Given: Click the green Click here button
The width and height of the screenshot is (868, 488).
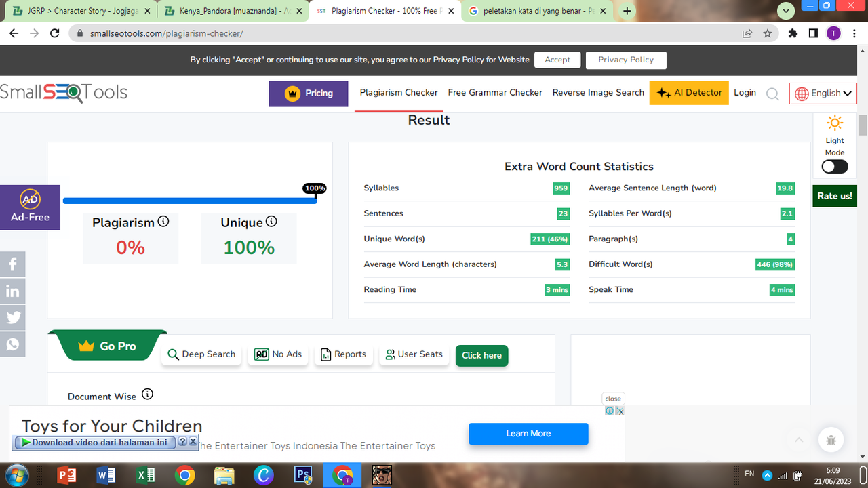Looking at the screenshot, I should pyautogui.click(x=481, y=355).
